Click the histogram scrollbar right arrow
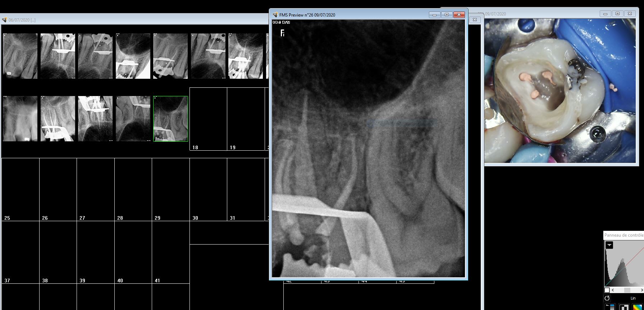This screenshot has height=310, width=644. tap(642, 290)
